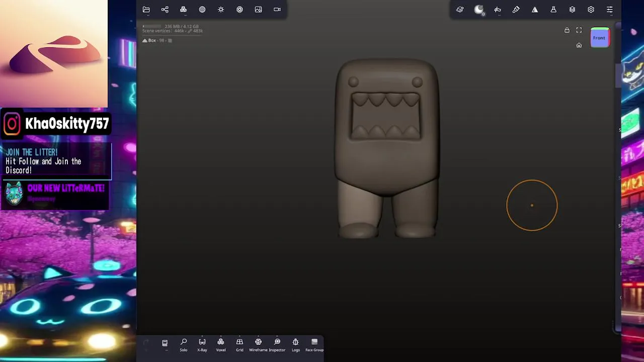Click the 'JOIN THE LITTER!' banner heading
This screenshot has height=362, width=644.
(32, 152)
